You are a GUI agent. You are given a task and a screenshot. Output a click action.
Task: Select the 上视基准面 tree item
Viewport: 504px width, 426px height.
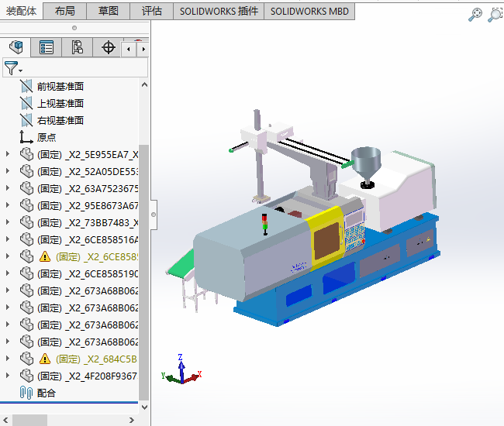point(60,103)
